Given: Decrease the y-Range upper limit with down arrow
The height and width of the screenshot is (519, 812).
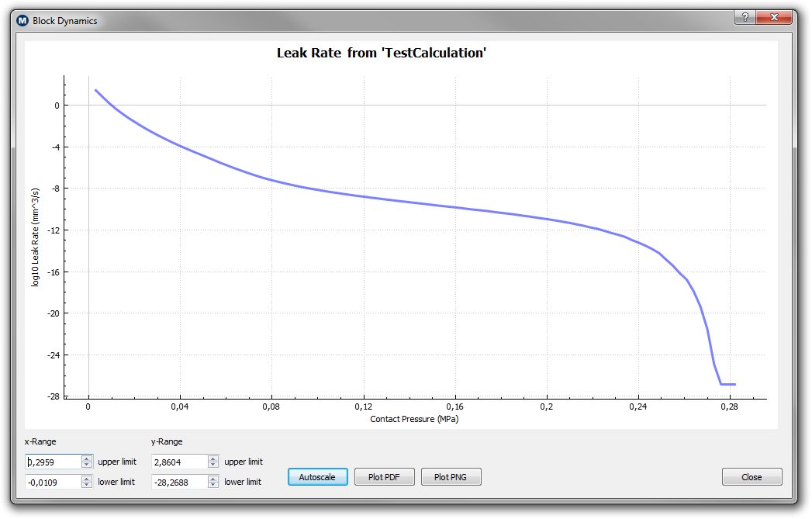Looking at the screenshot, I should (x=213, y=465).
